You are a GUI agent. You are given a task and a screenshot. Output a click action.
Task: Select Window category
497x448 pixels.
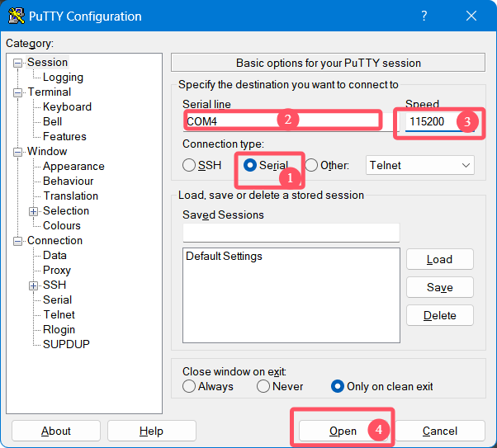pos(47,152)
